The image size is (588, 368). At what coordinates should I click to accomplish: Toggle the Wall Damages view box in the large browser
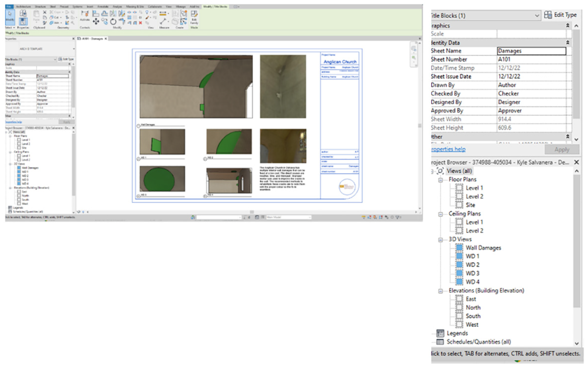tap(459, 248)
